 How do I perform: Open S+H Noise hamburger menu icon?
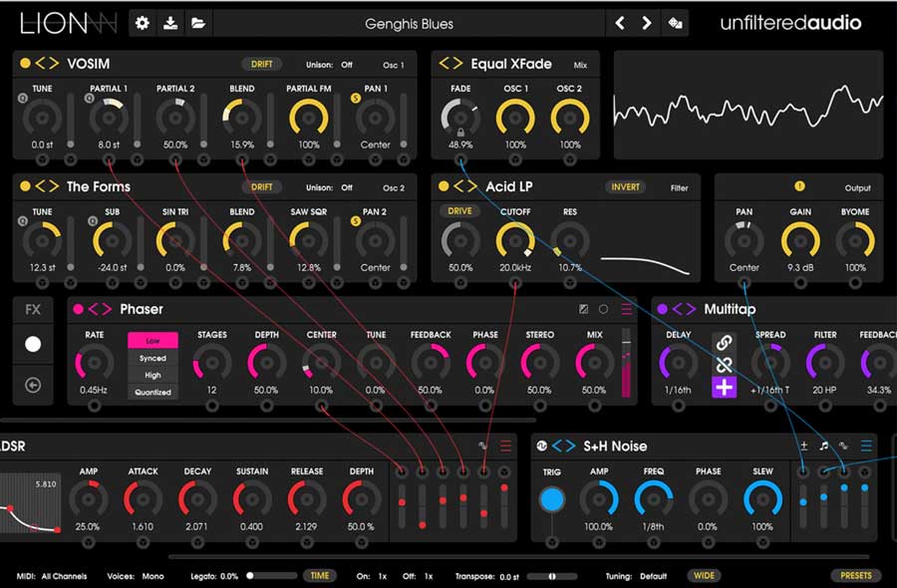866,445
